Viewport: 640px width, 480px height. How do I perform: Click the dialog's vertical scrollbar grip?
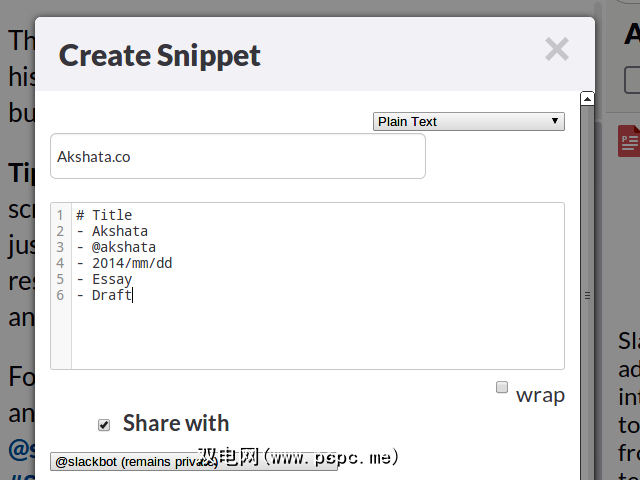click(588, 295)
